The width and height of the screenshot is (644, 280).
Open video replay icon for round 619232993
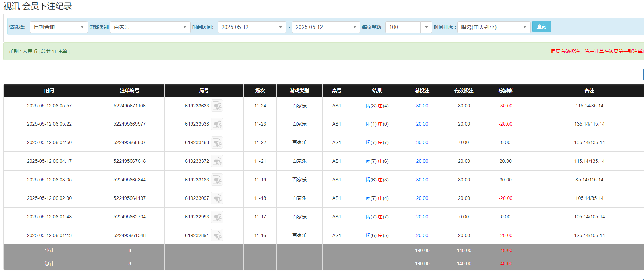click(x=217, y=217)
